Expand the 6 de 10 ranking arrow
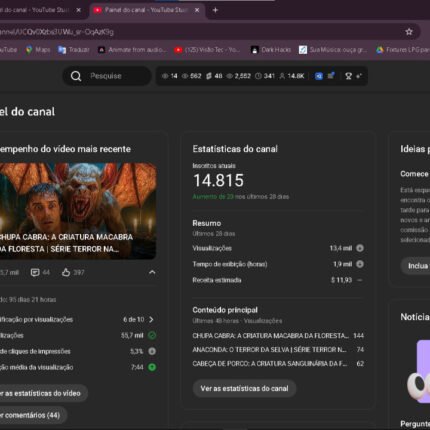Screen dimensions: 430x430 [151, 319]
